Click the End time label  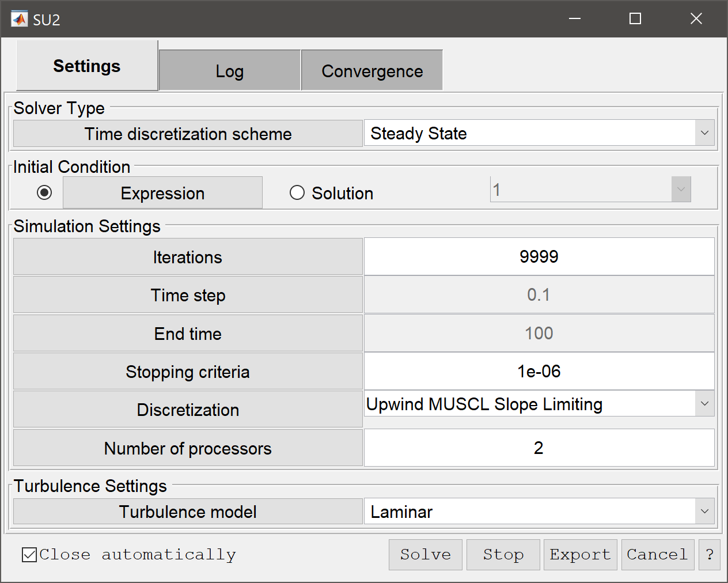click(x=188, y=334)
